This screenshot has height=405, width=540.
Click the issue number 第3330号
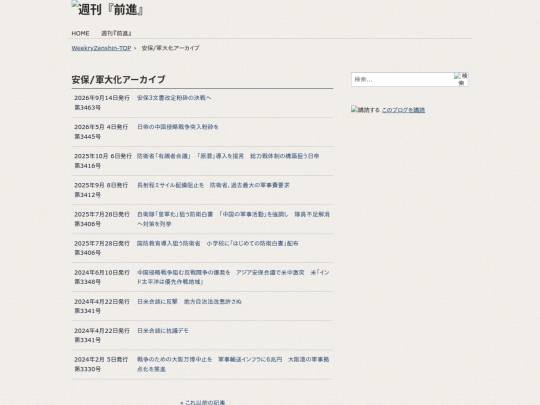87,369
